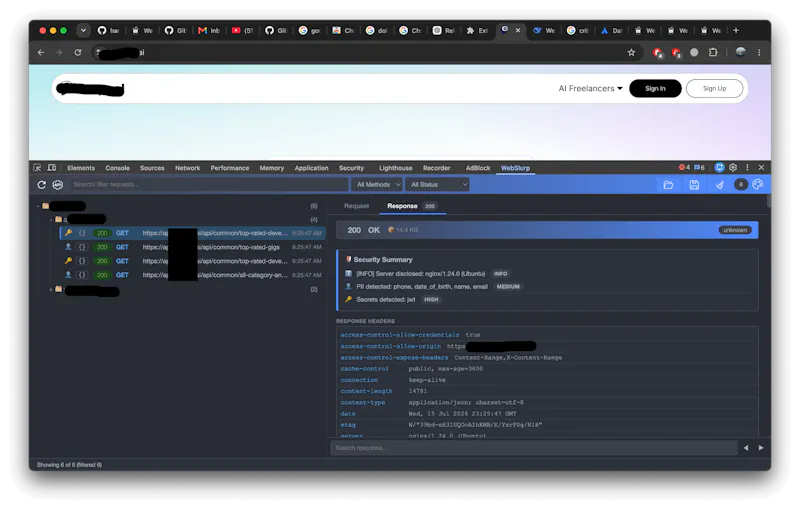Open the folder load icon in WebSlurp toolbar
Screen dimensions: 800x509
[668, 185]
